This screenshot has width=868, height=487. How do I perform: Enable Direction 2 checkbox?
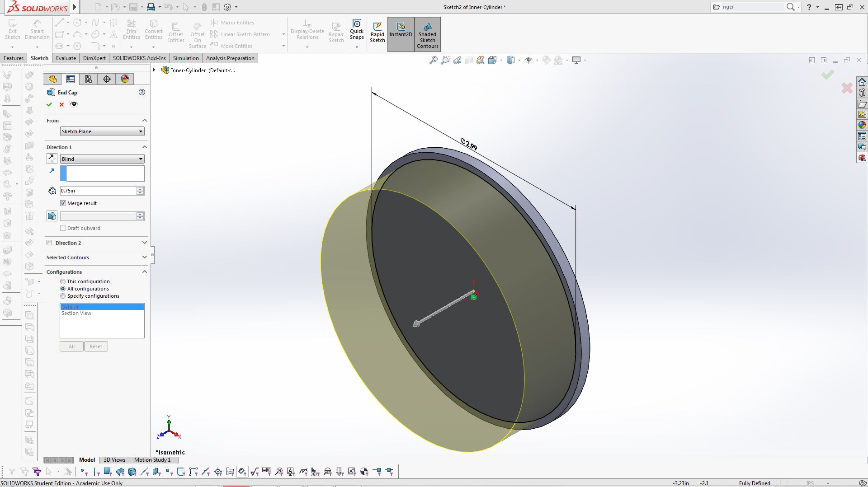click(x=49, y=243)
